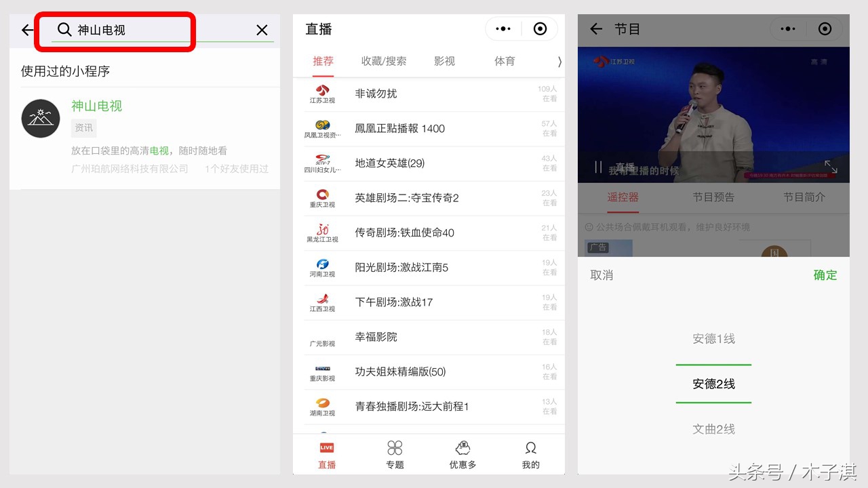The height and width of the screenshot is (488, 868).
Task: Select the 安德2线 streaming line
Action: [x=713, y=384]
